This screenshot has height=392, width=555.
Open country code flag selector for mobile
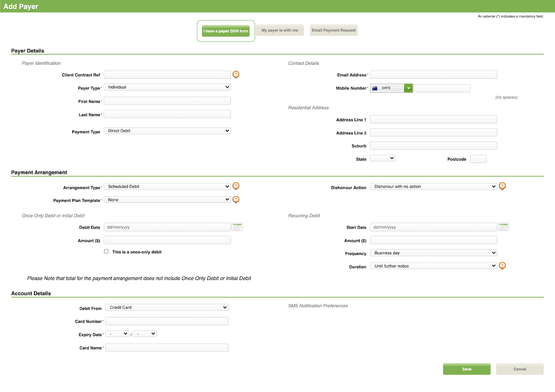pyautogui.click(x=391, y=88)
